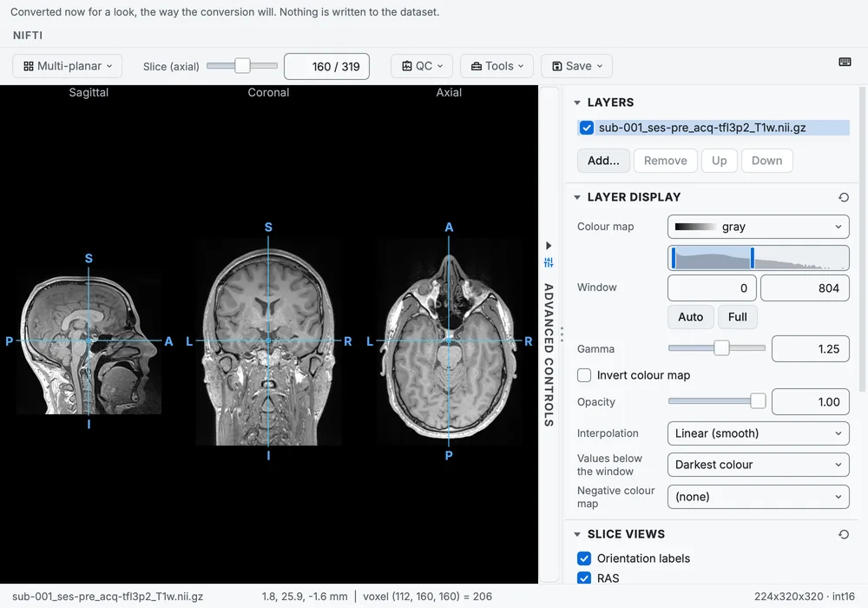The image size is (868, 608).
Task: Open the Negative colour map dropdown
Action: coord(758,497)
